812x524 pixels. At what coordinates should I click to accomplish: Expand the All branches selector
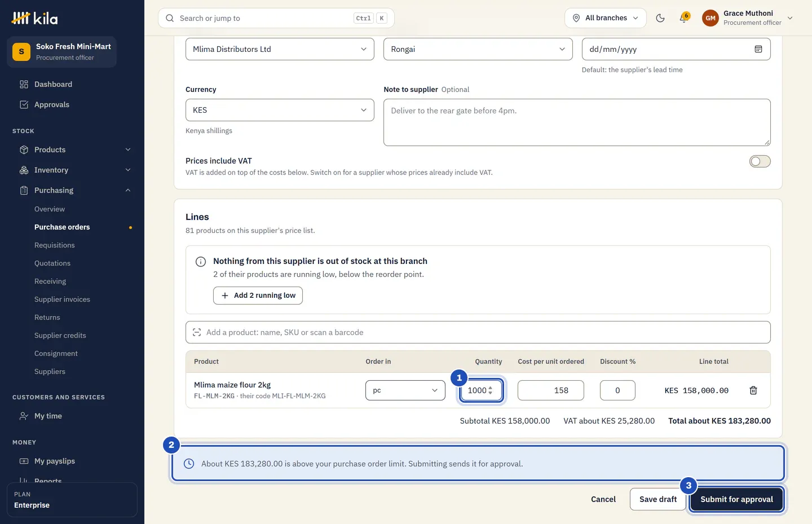tap(606, 18)
